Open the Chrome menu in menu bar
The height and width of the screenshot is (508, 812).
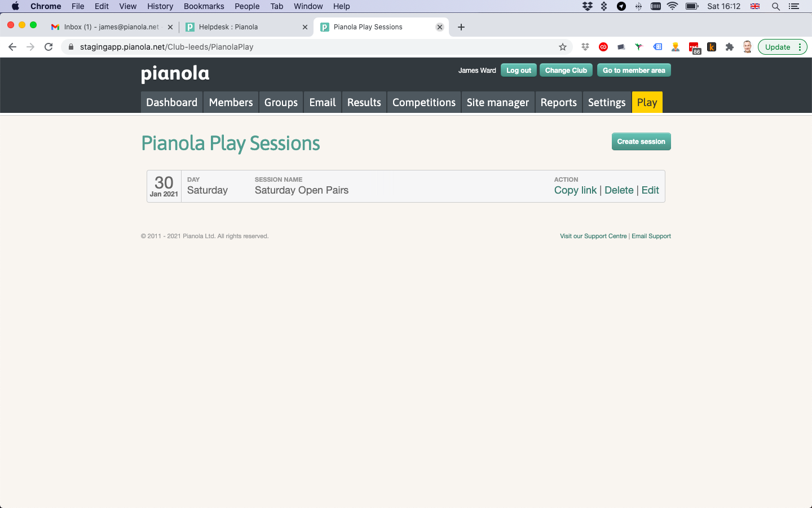[x=46, y=6]
